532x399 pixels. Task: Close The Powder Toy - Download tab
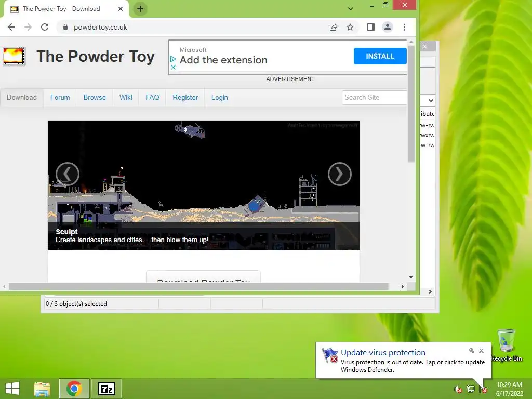click(121, 9)
